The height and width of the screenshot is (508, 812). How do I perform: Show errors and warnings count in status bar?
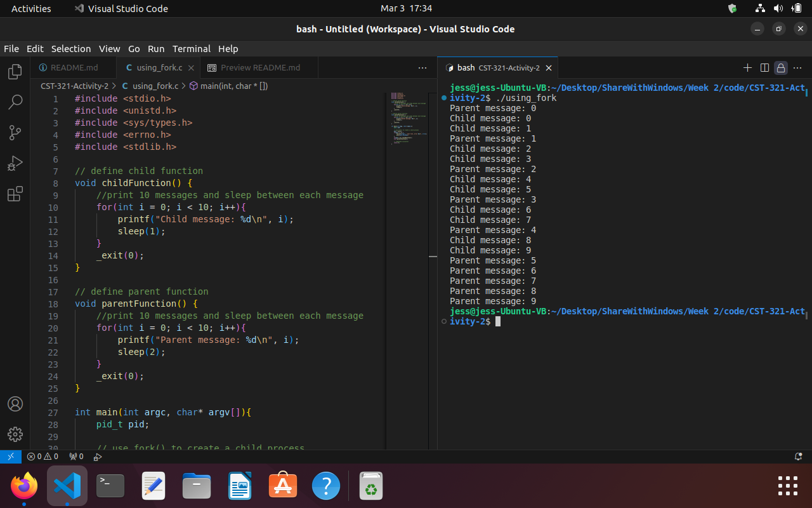(x=43, y=457)
